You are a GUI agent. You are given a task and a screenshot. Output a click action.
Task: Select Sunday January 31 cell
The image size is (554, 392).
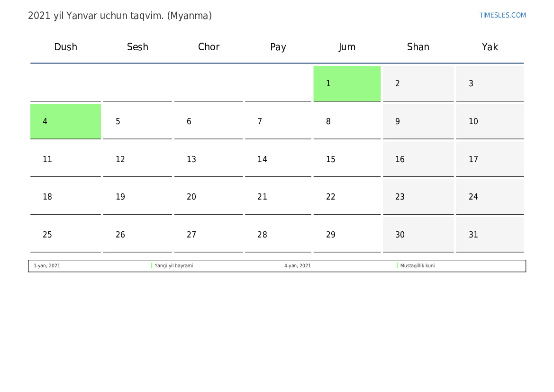pyautogui.click(x=490, y=235)
